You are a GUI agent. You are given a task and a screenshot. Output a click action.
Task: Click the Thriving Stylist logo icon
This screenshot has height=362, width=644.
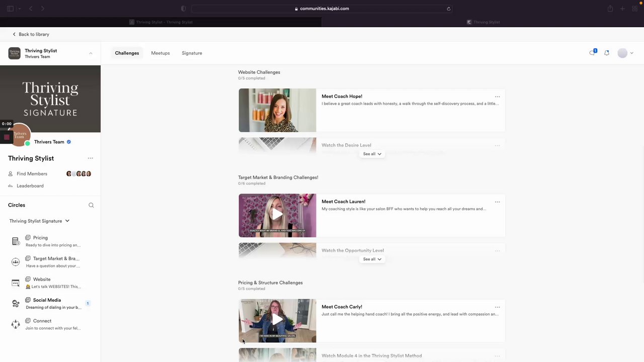pos(14,53)
